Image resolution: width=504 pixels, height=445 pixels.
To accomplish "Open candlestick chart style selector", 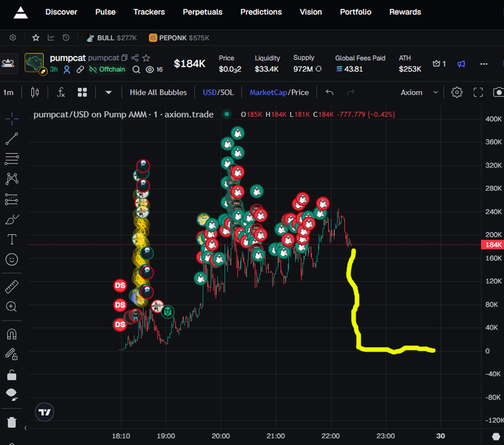I will (x=35, y=93).
